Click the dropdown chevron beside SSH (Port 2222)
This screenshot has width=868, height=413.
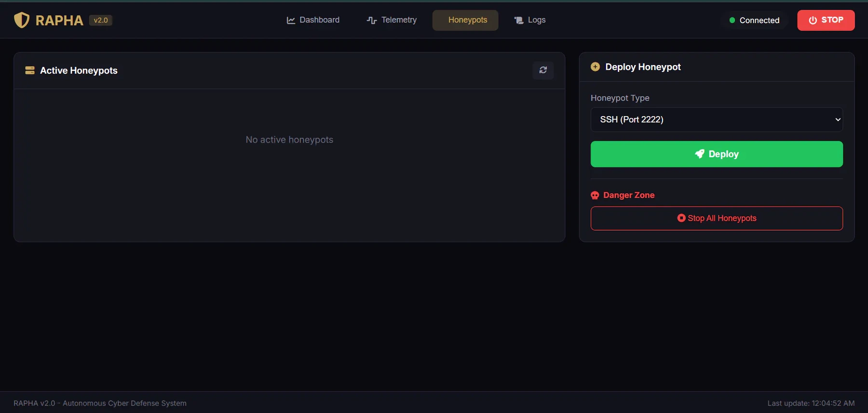[x=838, y=120]
